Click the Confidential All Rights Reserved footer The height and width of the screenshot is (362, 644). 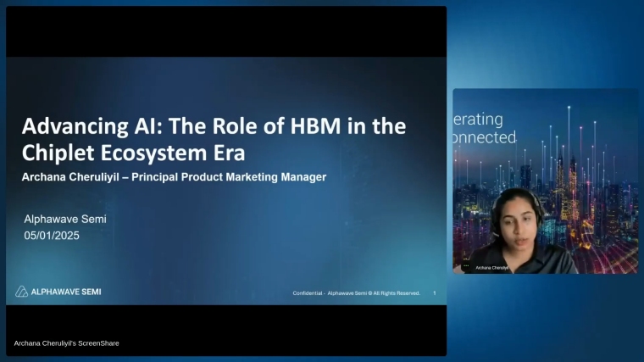pos(356,293)
